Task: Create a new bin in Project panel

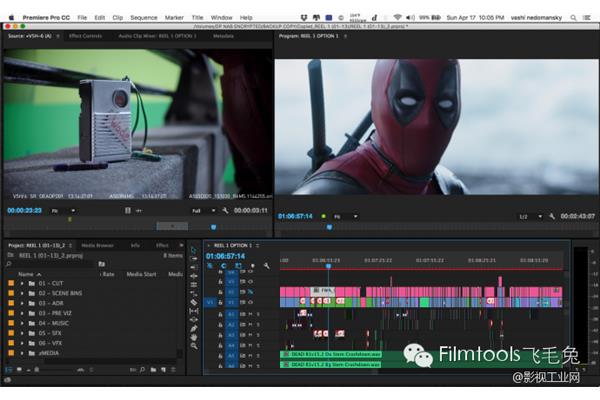Action: pos(153,370)
